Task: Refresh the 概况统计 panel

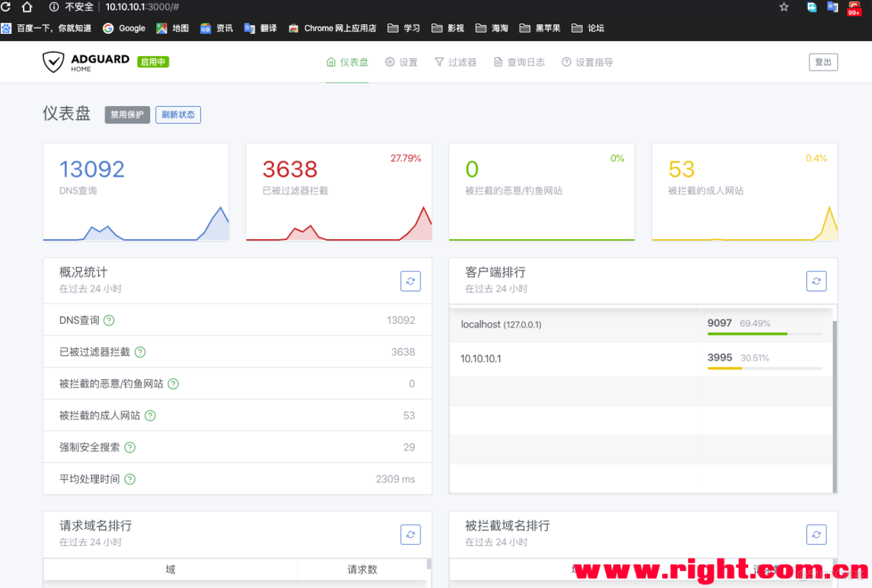Action: point(410,280)
